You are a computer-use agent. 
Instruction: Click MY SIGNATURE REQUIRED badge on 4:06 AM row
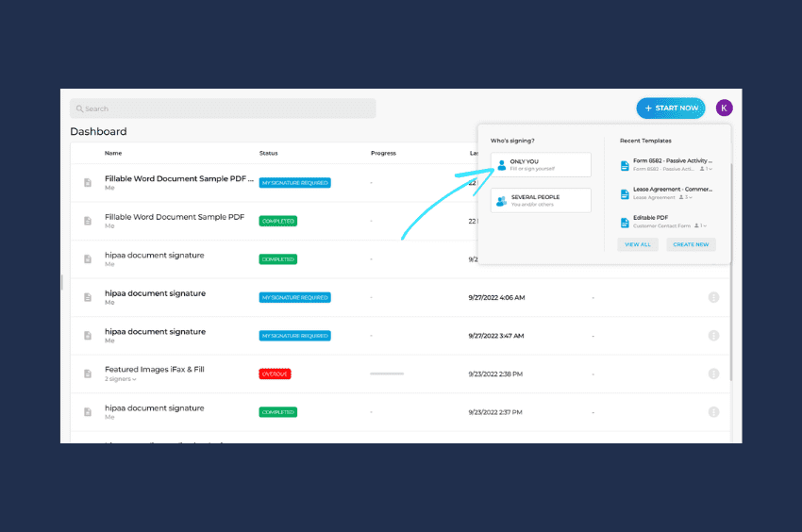[294, 297]
